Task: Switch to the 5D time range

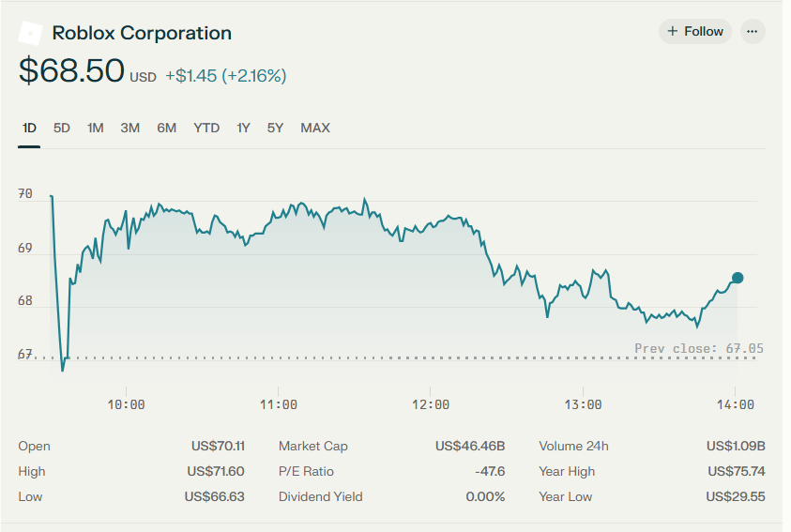Action: (x=62, y=129)
